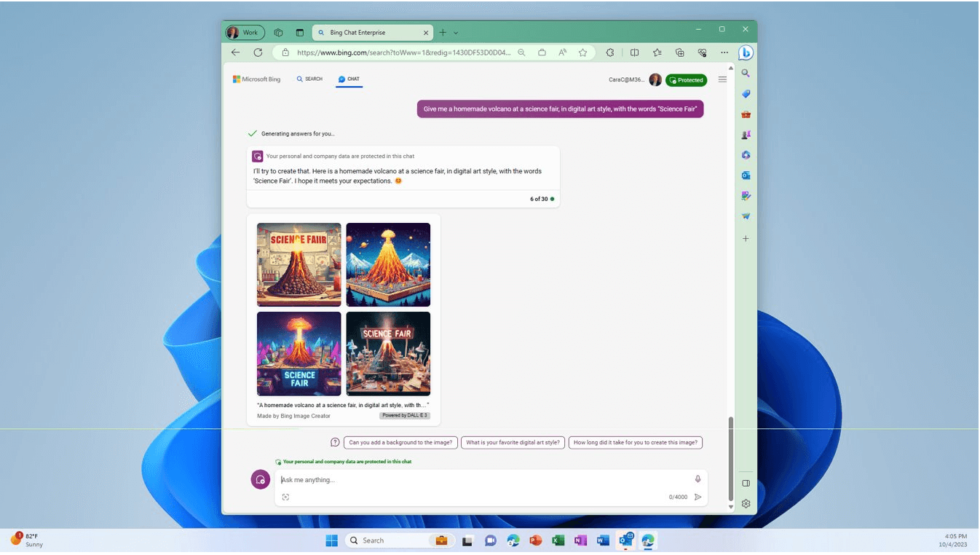
Task: Open the Collections icon
Action: click(680, 52)
